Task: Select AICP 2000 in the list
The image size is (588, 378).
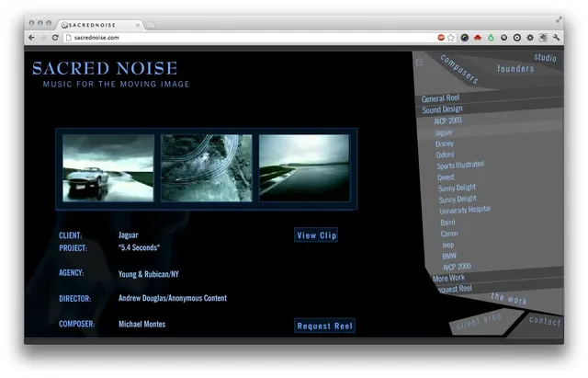Action: (x=457, y=267)
